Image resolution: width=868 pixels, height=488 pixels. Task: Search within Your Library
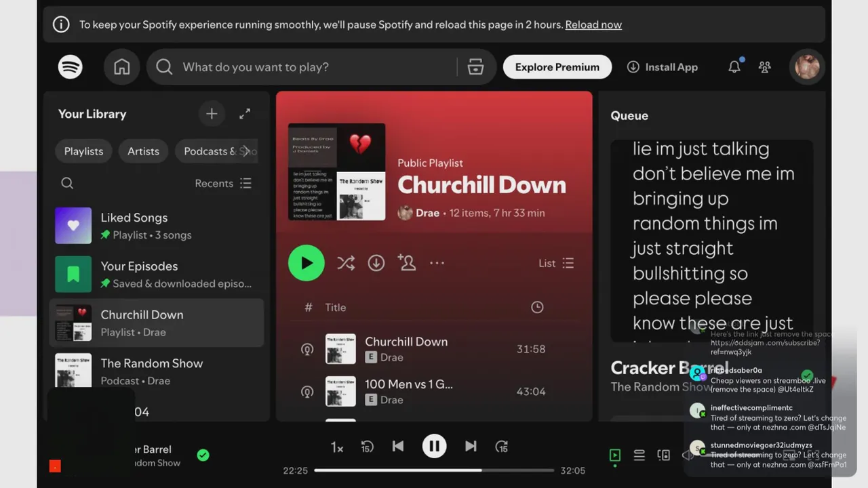[x=67, y=183]
